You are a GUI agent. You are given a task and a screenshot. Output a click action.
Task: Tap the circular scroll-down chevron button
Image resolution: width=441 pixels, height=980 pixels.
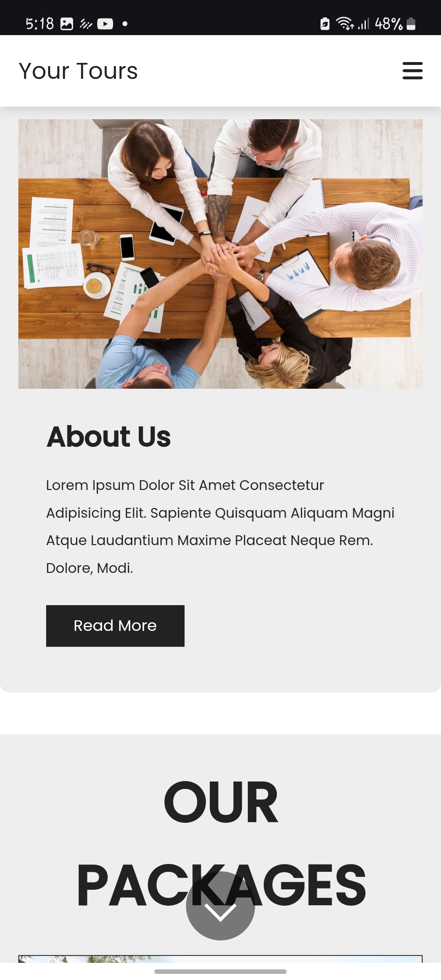tap(220, 906)
